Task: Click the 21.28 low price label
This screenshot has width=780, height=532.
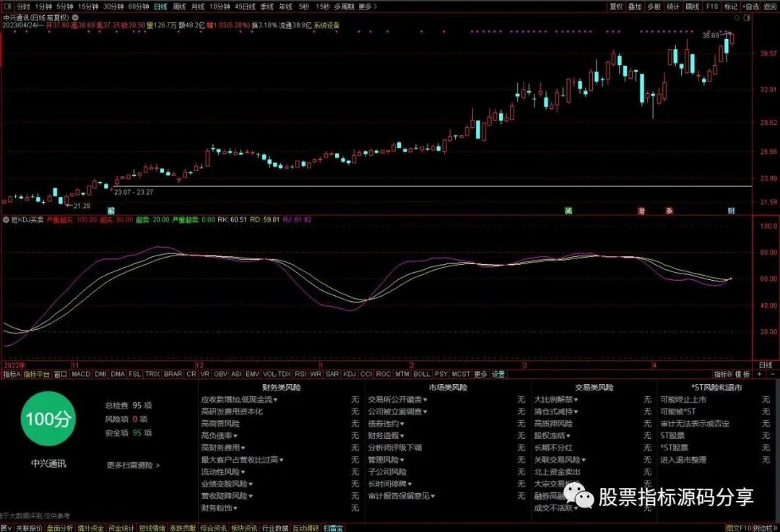Action: (x=82, y=205)
